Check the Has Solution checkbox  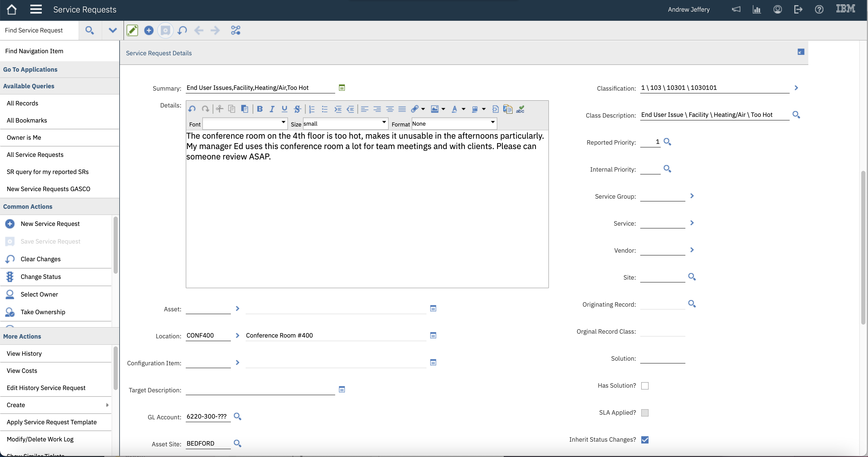645,386
